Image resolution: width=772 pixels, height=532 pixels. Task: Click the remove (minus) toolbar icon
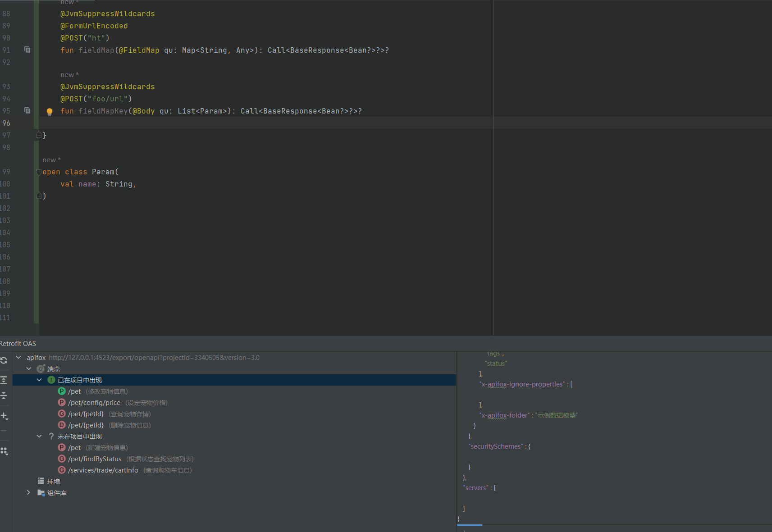pos(4,431)
